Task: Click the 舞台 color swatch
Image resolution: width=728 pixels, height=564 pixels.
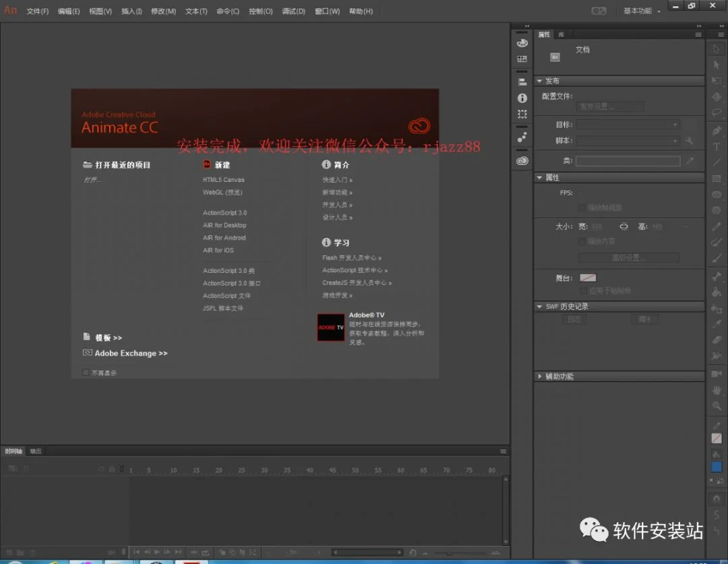Action: coord(588,278)
